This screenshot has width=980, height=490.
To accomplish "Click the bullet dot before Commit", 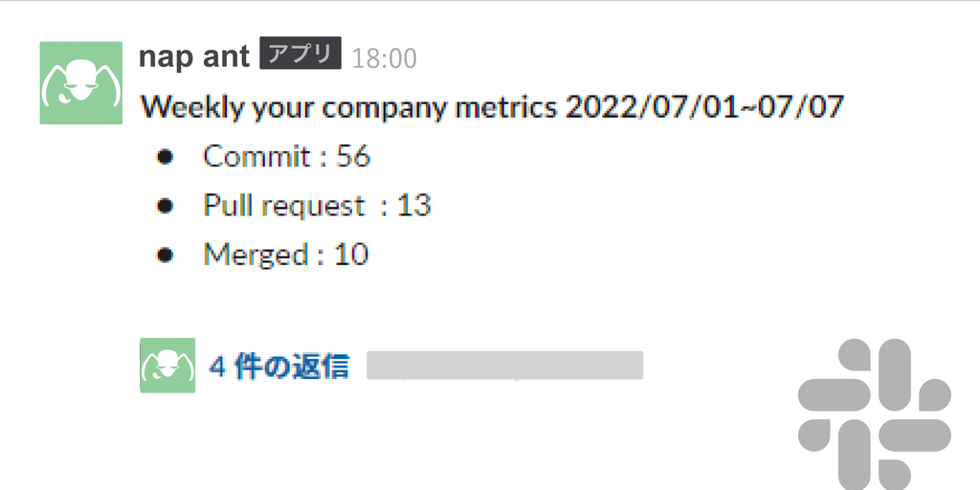I will (167, 157).
